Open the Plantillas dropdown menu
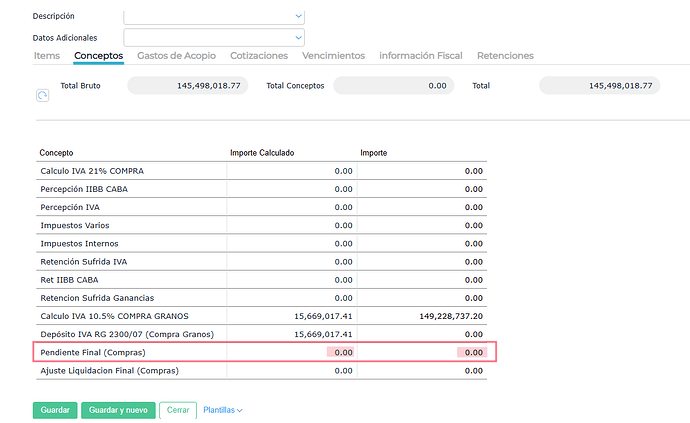This screenshot has height=423, width=690. point(223,410)
